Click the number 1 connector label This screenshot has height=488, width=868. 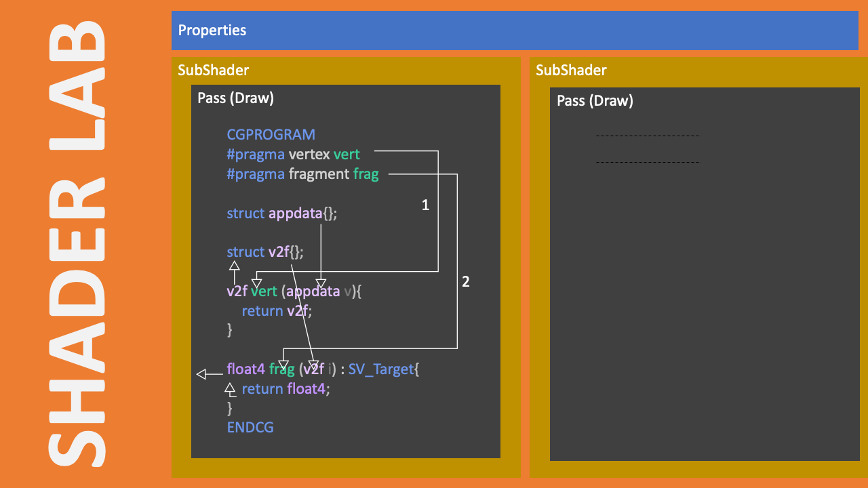point(425,205)
